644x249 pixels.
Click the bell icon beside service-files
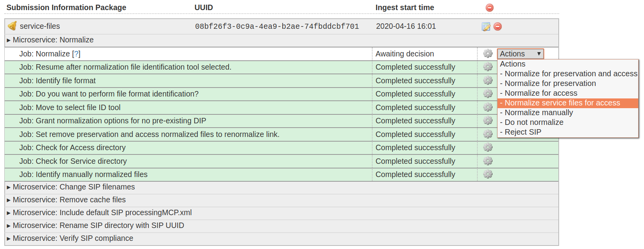coord(12,26)
